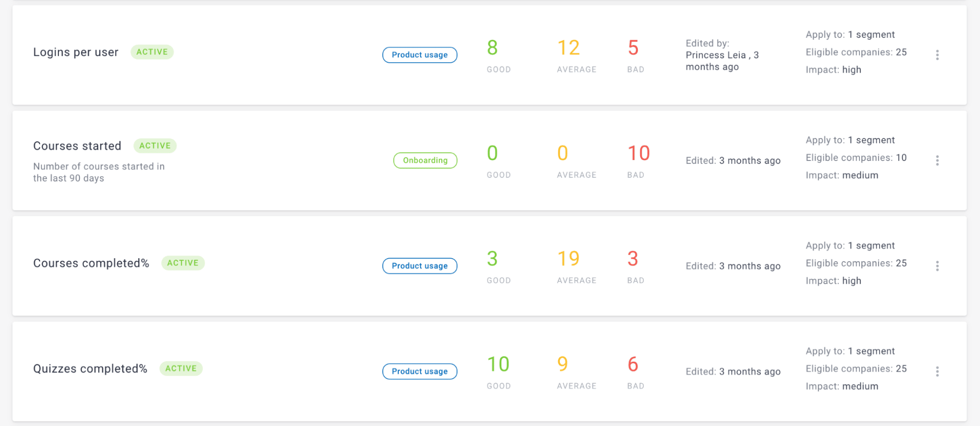Screen dimensions: 980x426
Task: Open the three-dot menu for Quizzes completed%
Action: (937, 372)
